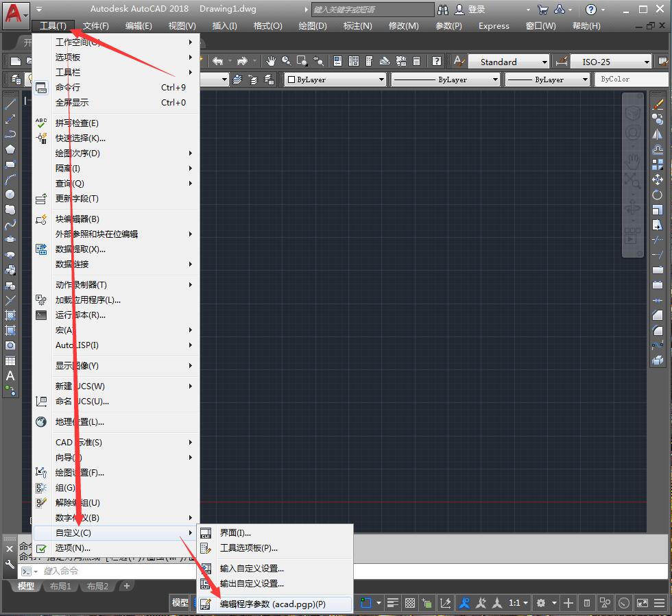The image size is (672, 616).
Task: Click the Help question mark toolbar icon
Action: tap(436, 61)
